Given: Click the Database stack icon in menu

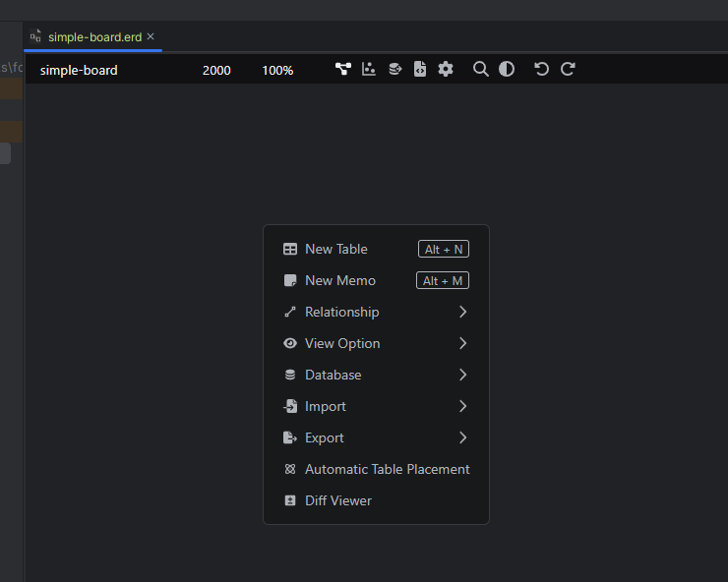Looking at the screenshot, I should 290,375.
